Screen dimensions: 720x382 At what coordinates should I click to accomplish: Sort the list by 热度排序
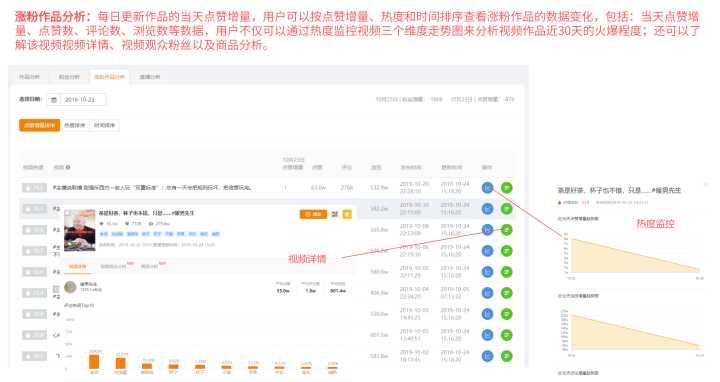pyautogui.click(x=74, y=125)
